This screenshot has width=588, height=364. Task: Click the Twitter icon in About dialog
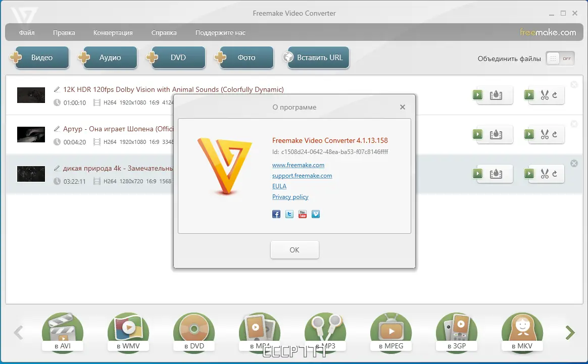click(289, 214)
